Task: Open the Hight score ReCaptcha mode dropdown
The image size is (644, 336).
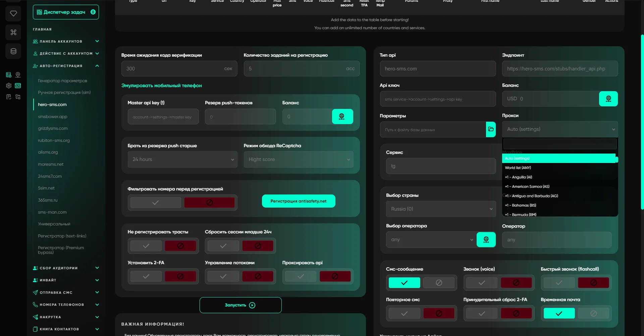Action: [299, 159]
